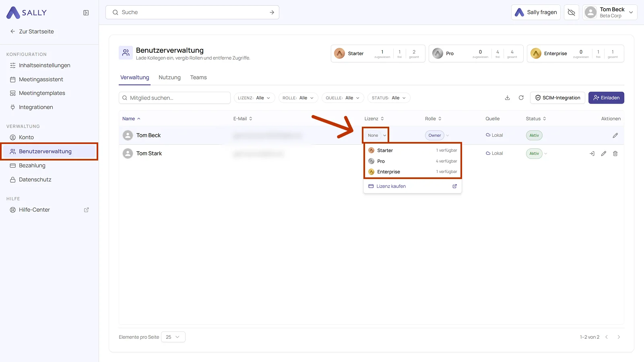This screenshot has height=362, width=644.
Task: Open Tom Beck's Owner role dropdown
Action: 437,136
